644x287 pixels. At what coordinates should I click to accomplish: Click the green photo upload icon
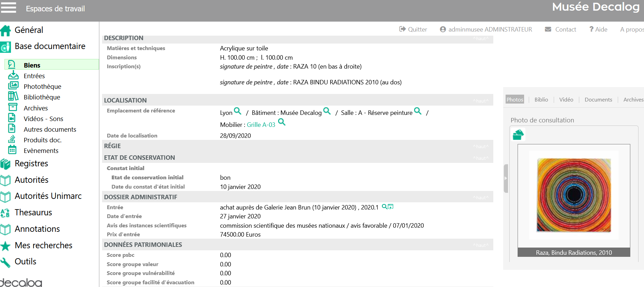[518, 135]
